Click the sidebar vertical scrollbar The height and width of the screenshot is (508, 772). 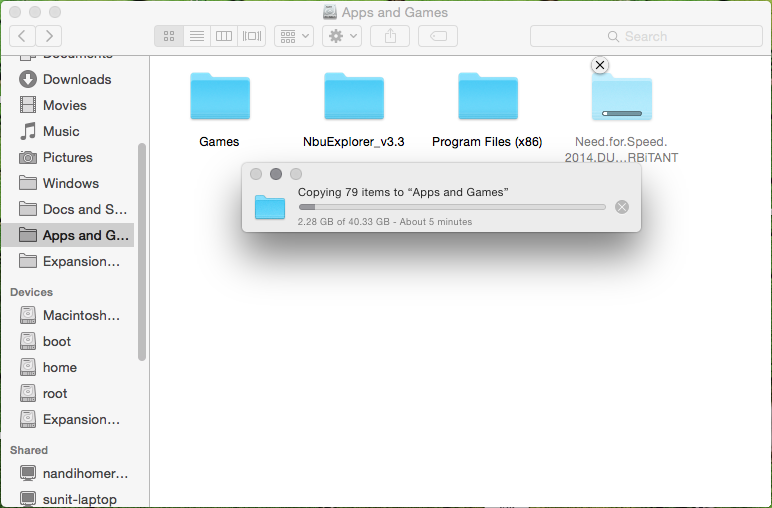pos(142,250)
